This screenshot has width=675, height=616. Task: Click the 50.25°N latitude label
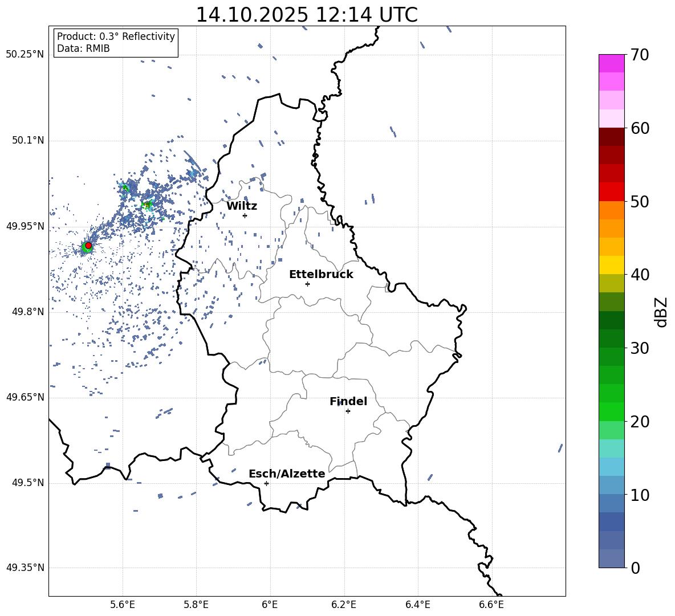pyautogui.click(x=25, y=55)
